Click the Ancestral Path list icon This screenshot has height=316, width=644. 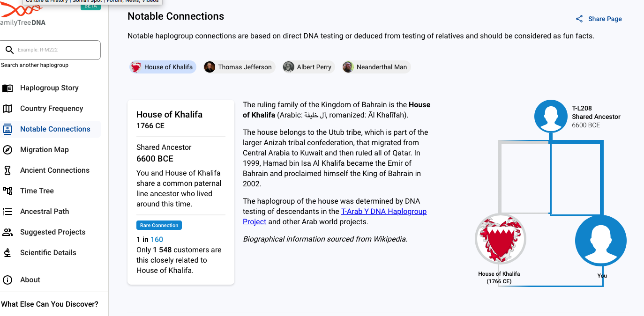point(7,212)
